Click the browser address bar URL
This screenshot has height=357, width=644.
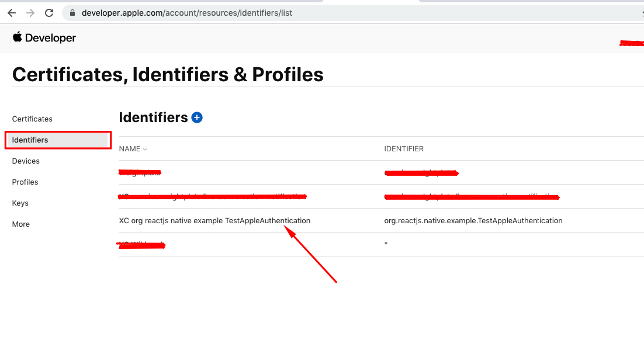pos(187,12)
